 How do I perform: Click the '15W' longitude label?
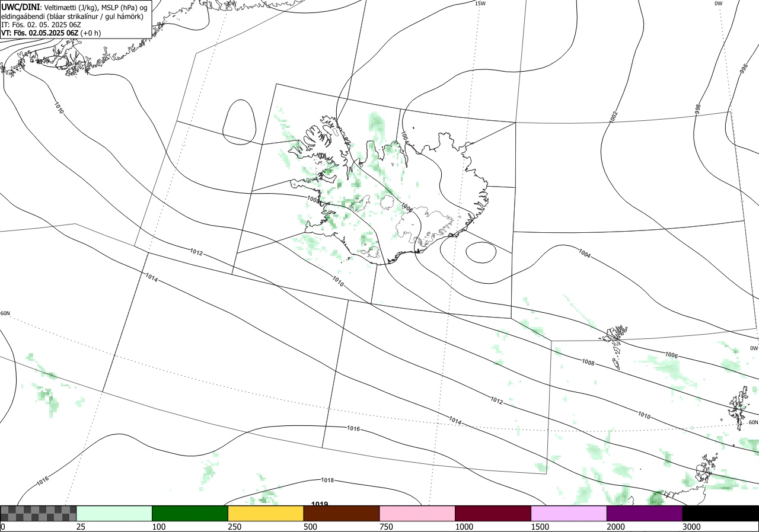480,4
